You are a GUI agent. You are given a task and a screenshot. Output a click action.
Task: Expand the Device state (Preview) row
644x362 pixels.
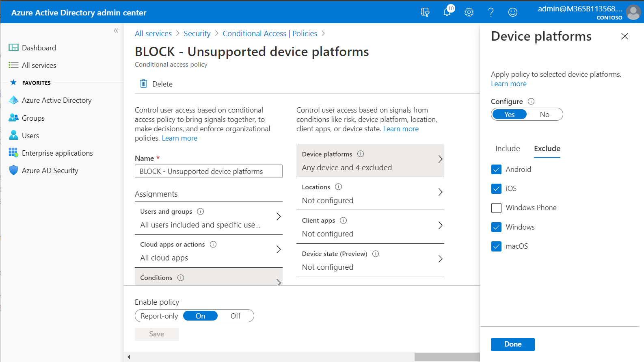370,260
